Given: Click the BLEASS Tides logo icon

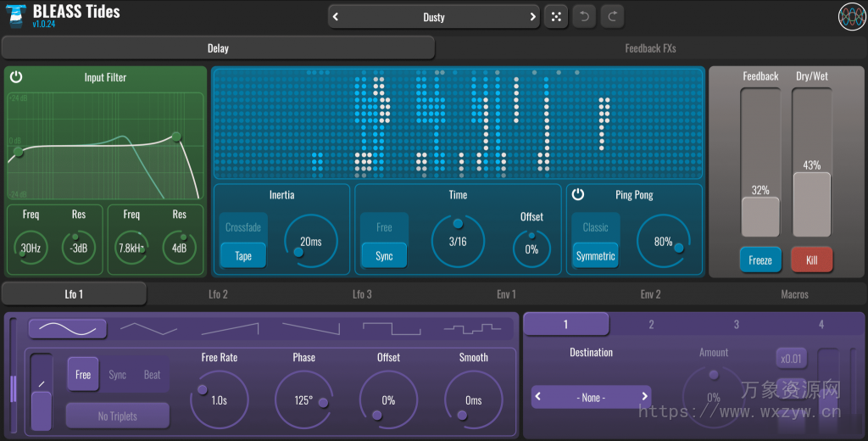Looking at the screenshot, I should coord(15,16).
